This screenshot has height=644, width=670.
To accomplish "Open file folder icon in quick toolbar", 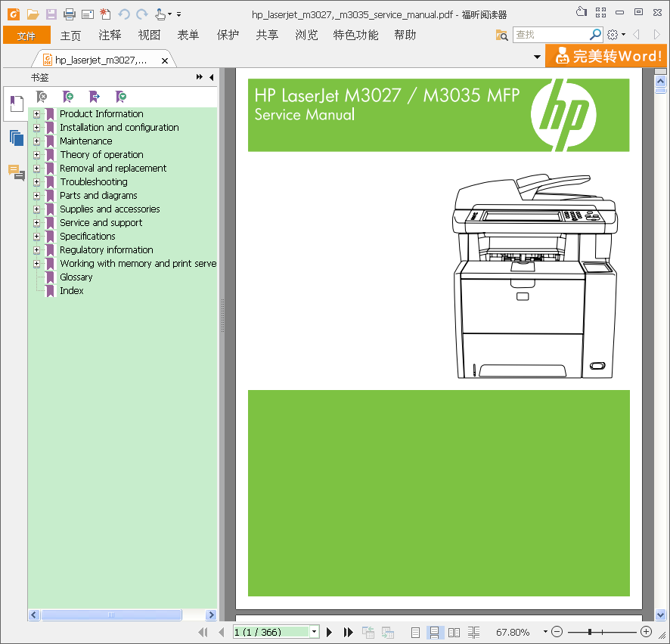I will click(x=33, y=14).
